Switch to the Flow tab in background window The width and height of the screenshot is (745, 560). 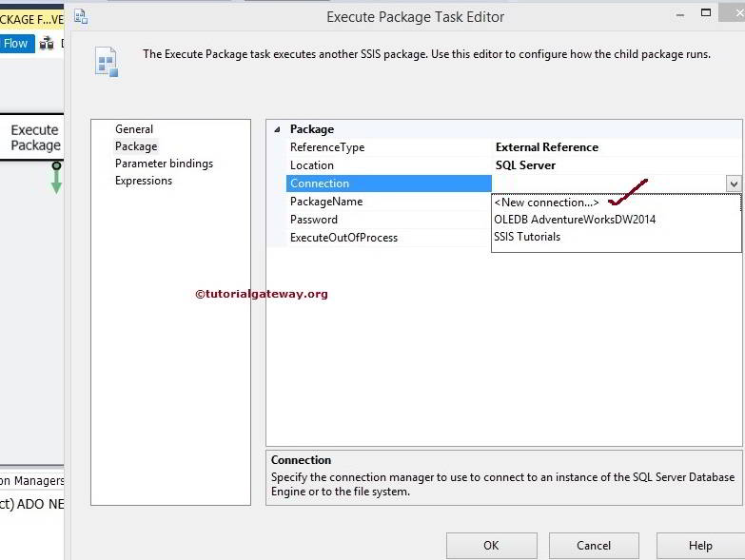pyautogui.click(x=16, y=44)
